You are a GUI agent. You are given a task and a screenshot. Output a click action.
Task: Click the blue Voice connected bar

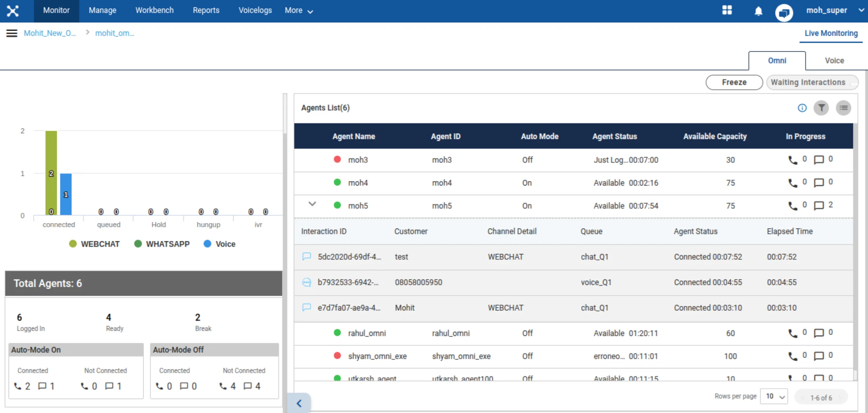(x=66, y=194)
